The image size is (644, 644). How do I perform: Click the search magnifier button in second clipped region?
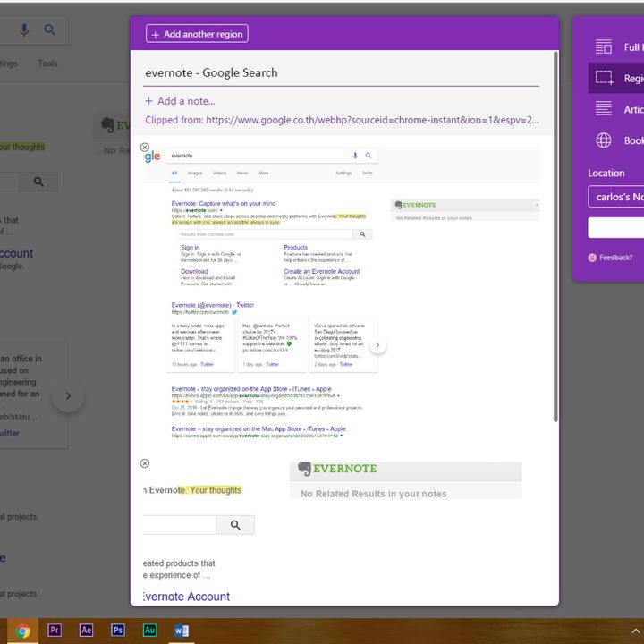point(235,525)
